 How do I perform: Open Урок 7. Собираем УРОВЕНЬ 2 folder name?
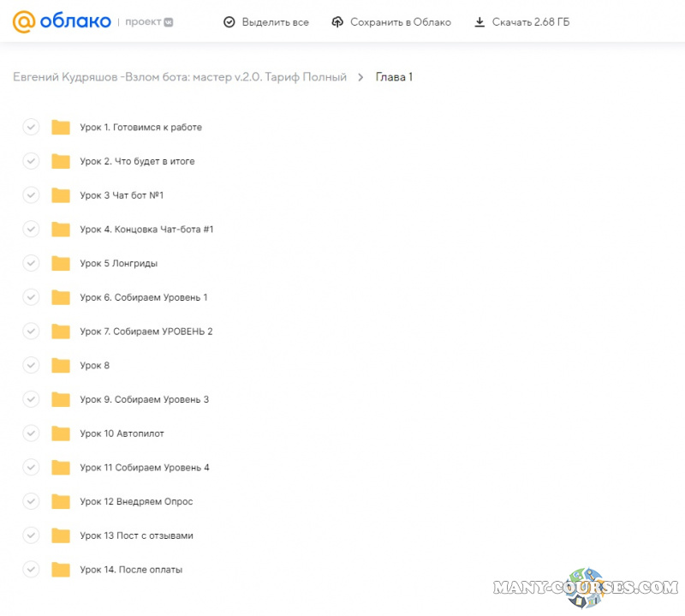click(146, 332)
